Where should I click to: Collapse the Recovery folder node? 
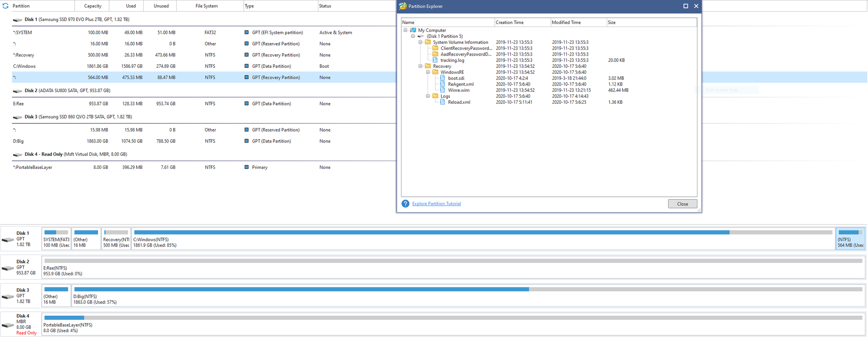coord(420,66)
